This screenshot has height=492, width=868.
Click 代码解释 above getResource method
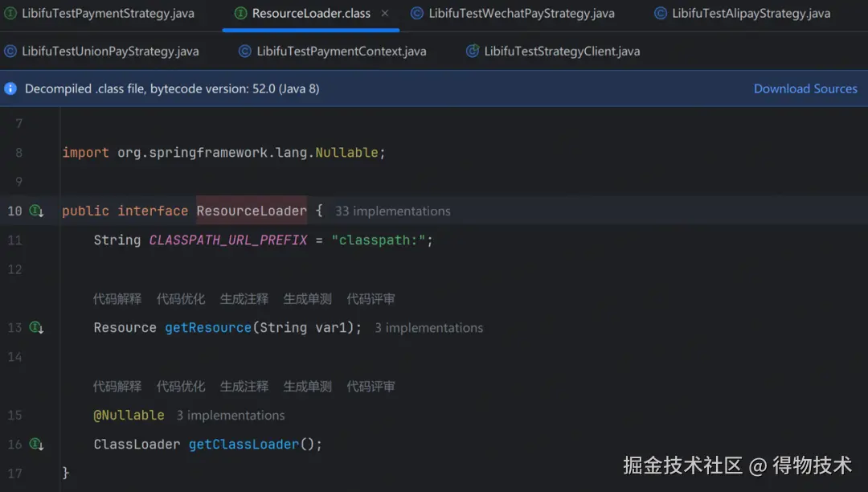(117, 299)
